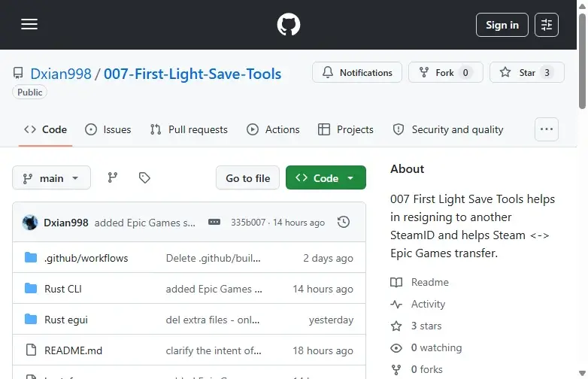Open the Dxian998 commit author name

[66, 223]
